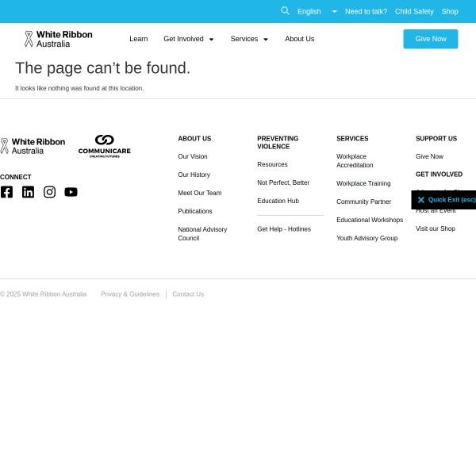This screenshot has width=476, height=476.
Task: Click the Communicare footer logo
Action: (104, 146)
